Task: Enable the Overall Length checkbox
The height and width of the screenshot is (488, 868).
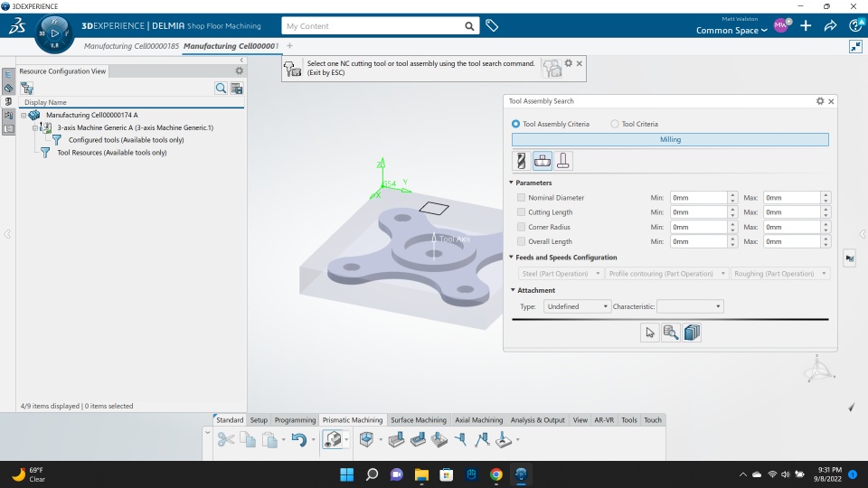Action: [521, 241]
